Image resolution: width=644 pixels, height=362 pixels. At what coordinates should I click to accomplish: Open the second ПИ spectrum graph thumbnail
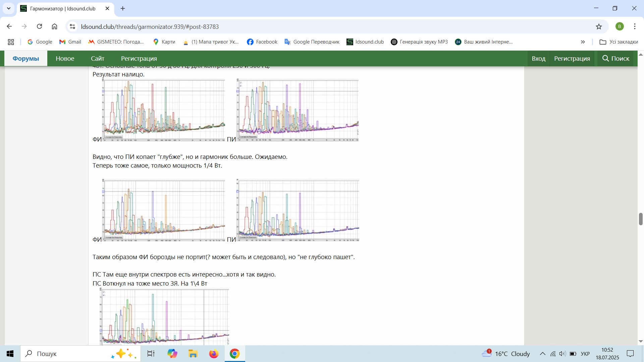pyautogui.click(x=298, y=210)
